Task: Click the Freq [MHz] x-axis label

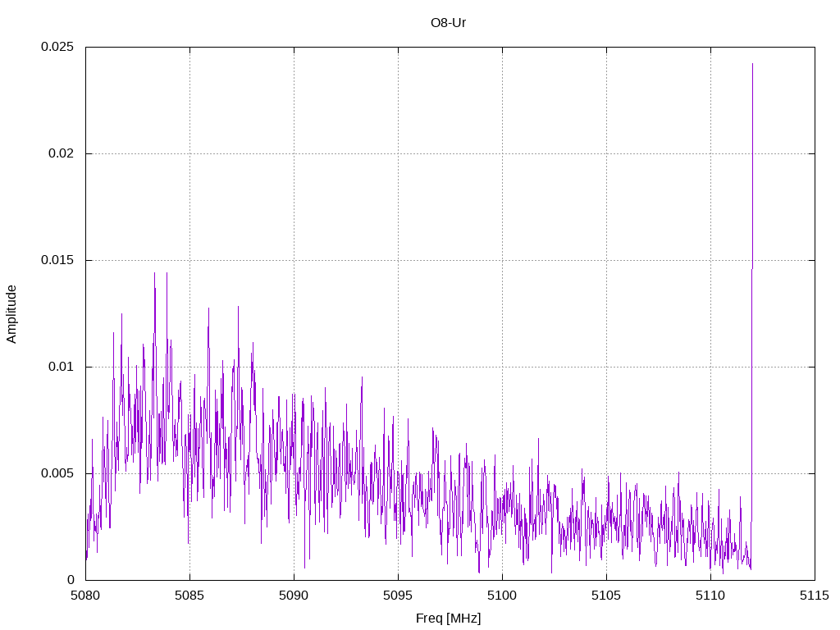Action: tap(449, 619)
